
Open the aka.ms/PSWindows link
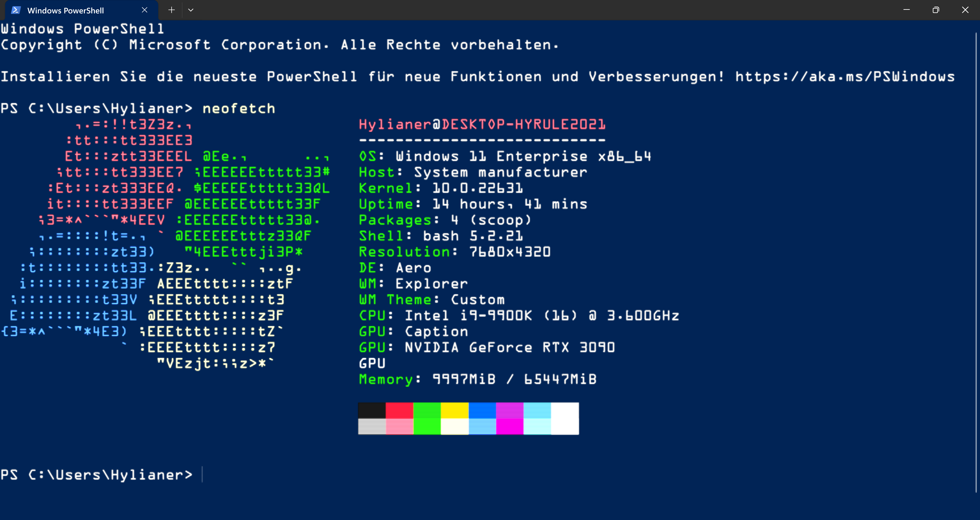tap(845, 77)
